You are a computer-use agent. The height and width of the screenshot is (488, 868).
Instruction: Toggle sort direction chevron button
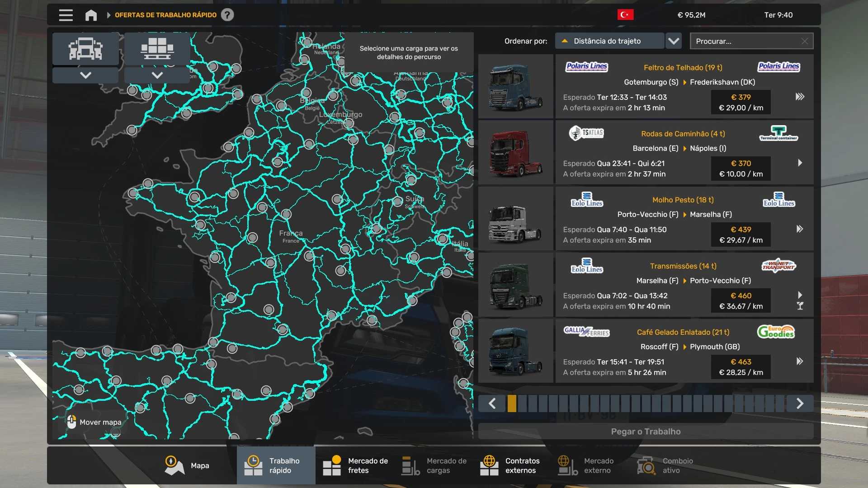point(674,41)
